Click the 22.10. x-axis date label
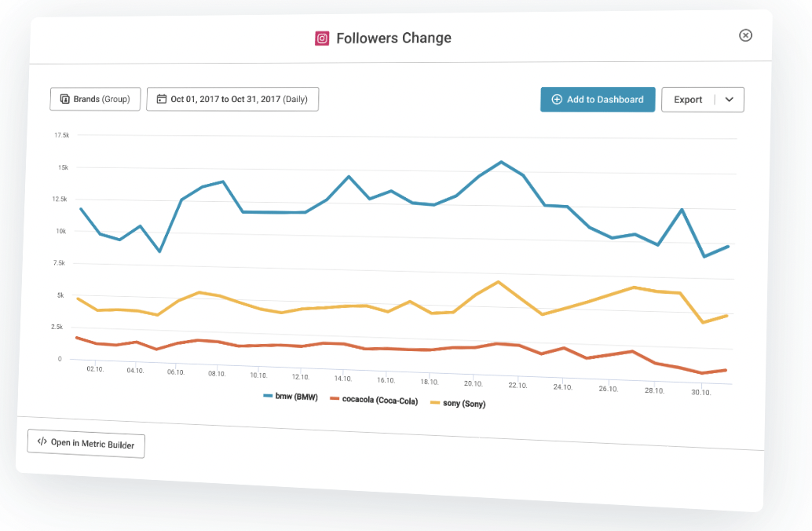 pos(518,386)
